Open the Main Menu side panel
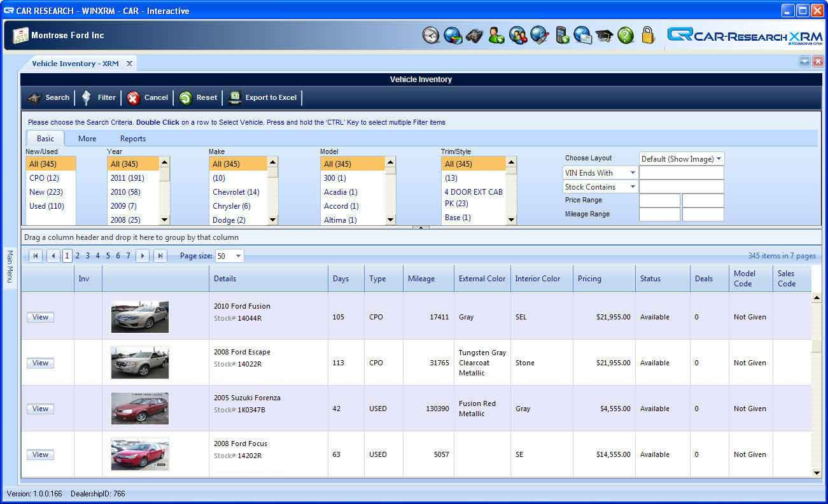The image size is (828, 504). pos(10,267)
